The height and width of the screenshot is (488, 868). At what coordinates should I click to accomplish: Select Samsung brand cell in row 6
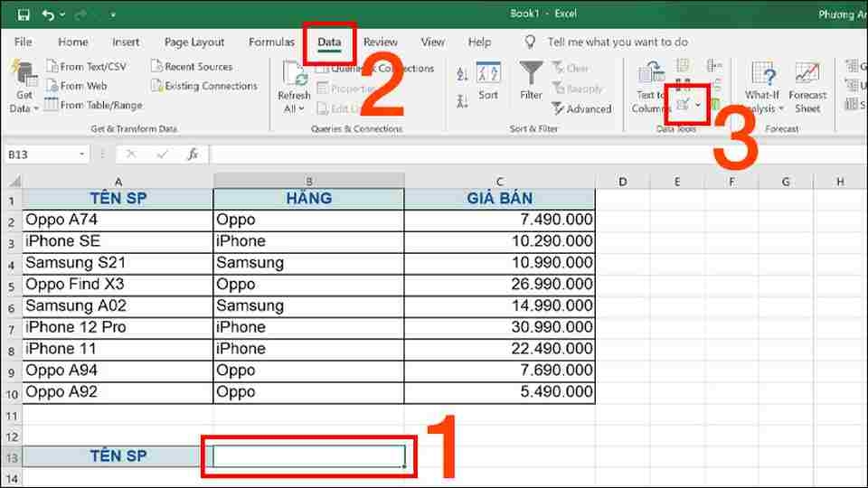[309, 306]
